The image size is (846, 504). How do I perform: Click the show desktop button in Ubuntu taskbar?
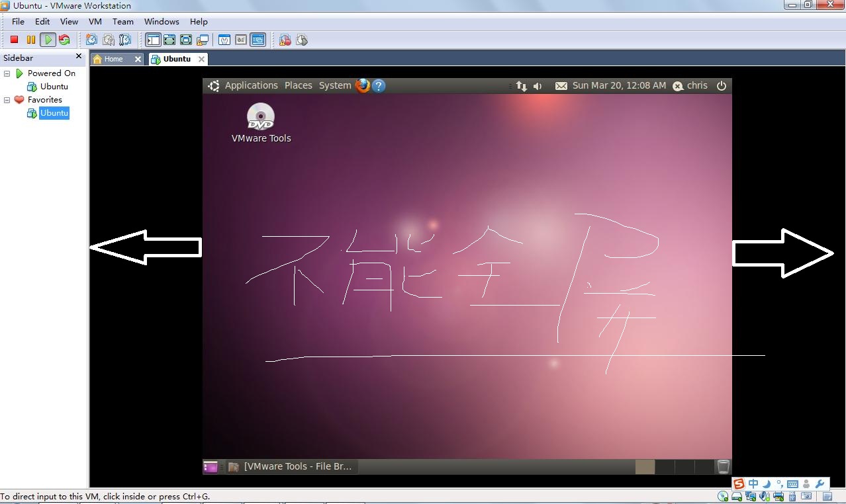pyautogui.click(x=211, y=466)
